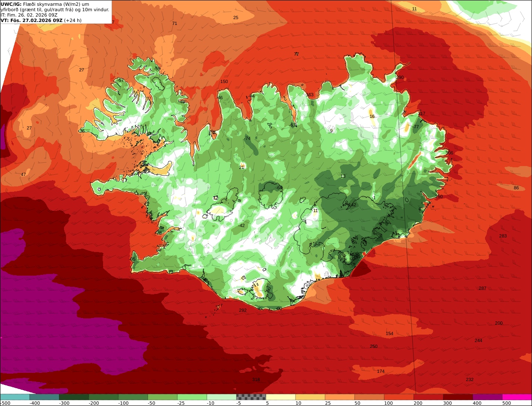This screenshot has width=532, height=406.
Task: Pick the -50 to -25 olive green swatch
Action: [x=163, y=397]
